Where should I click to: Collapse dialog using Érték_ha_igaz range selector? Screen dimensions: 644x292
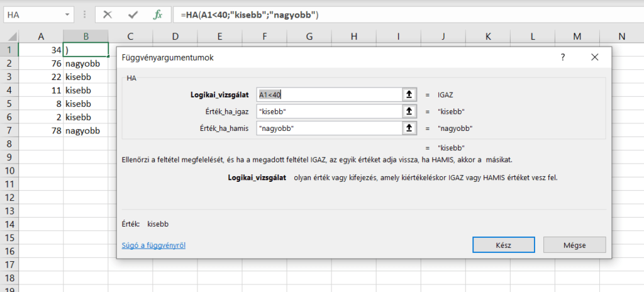pos(409,111)
